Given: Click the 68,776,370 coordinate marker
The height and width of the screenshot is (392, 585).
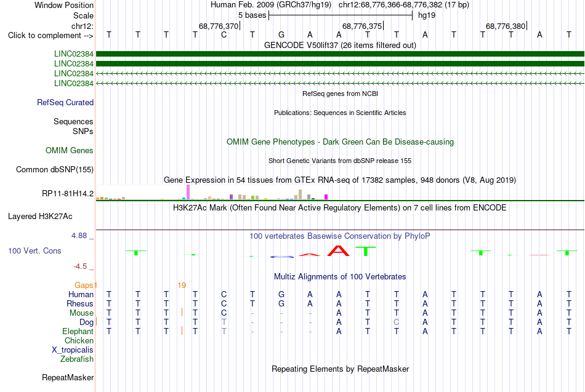Looking at the screenshot, I should [x=218, y=26].
